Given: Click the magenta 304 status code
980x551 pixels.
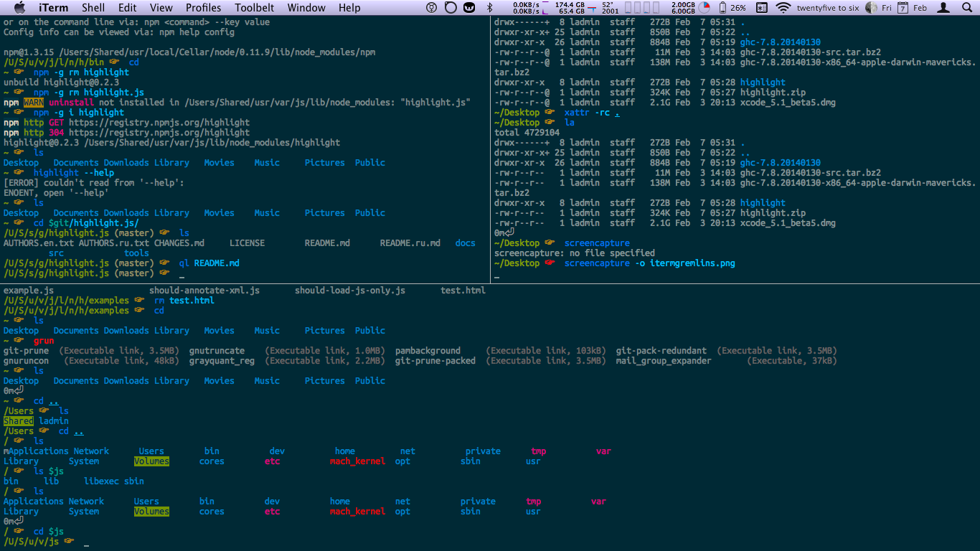Looking at the screenshot, I should pyautogui.click(x=57, y=133).
